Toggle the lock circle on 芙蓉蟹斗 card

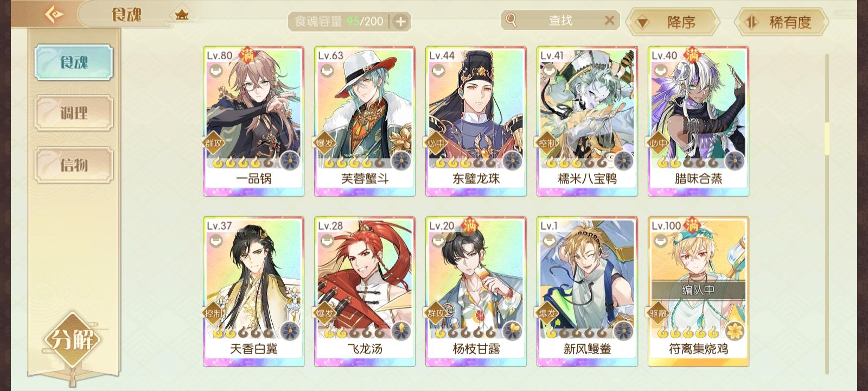coord(326,70)
